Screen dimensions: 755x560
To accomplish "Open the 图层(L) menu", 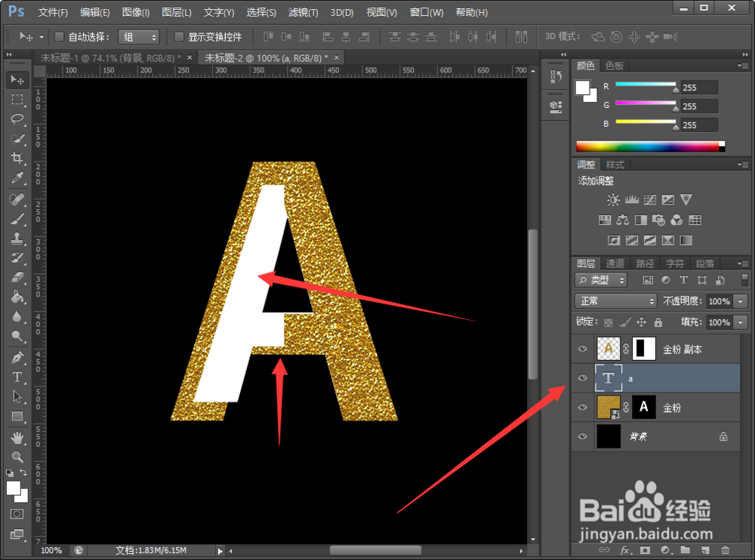I will 176,12.
